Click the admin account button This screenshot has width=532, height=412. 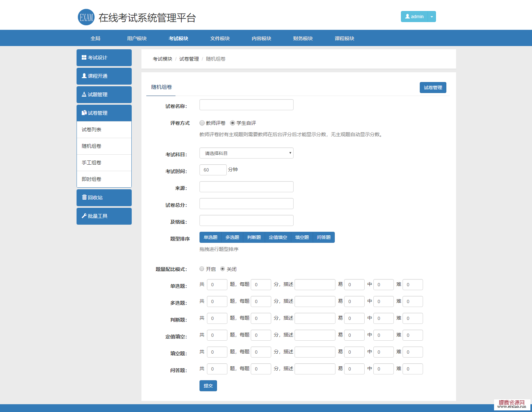click(x=414, y=17)
